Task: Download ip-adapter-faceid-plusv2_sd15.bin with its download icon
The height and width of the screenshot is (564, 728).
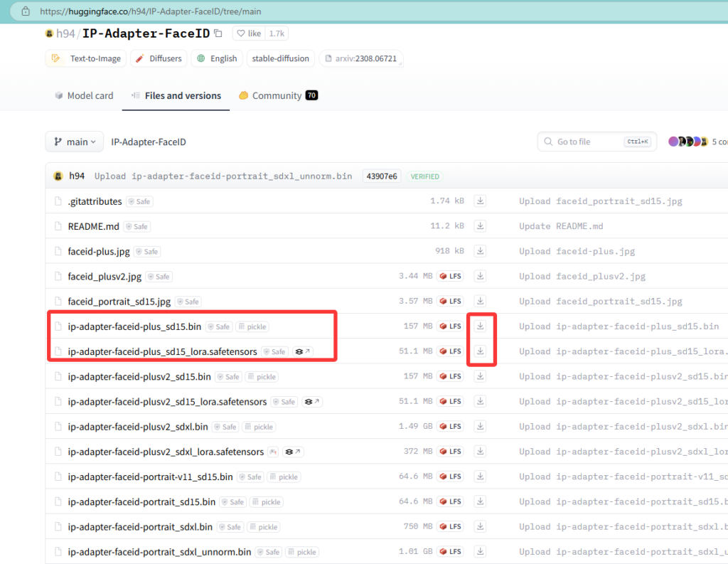Action: click(480, 376)
